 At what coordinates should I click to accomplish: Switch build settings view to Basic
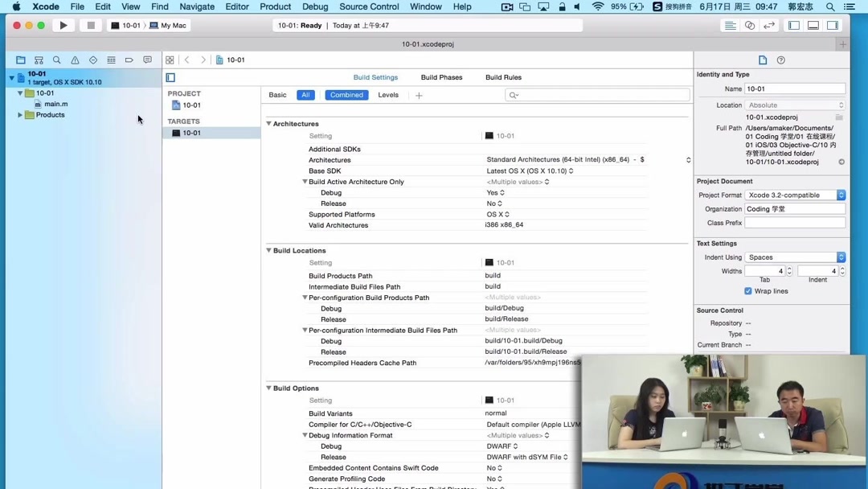(x=277, y=95)
